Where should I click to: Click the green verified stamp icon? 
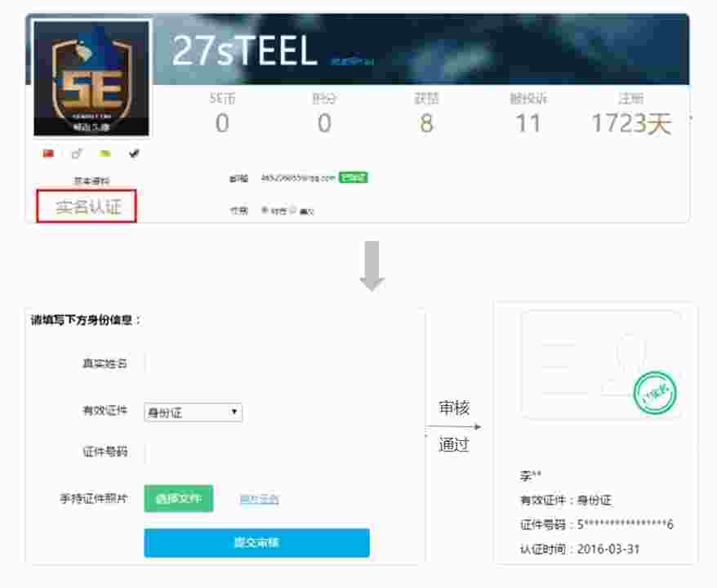(655, 392)
